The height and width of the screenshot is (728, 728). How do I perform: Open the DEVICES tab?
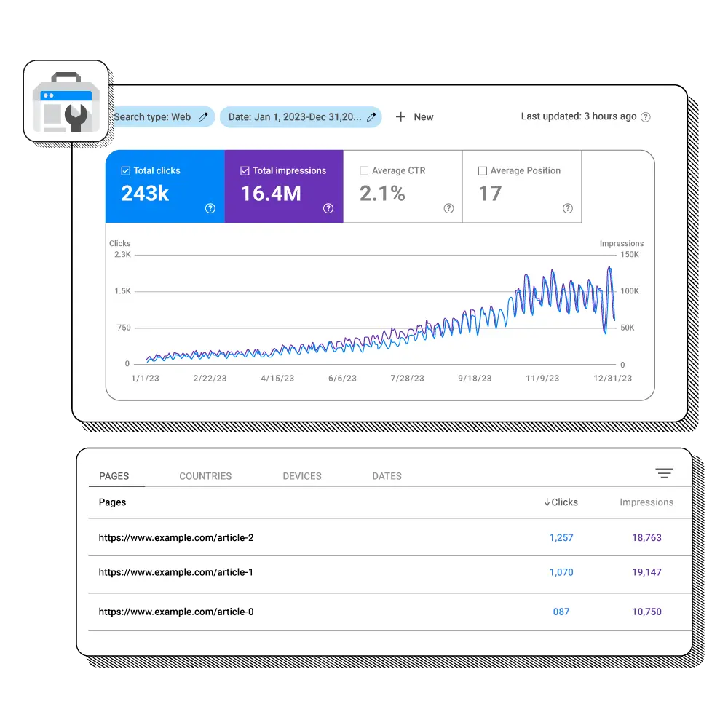click(x=302, y=476)
